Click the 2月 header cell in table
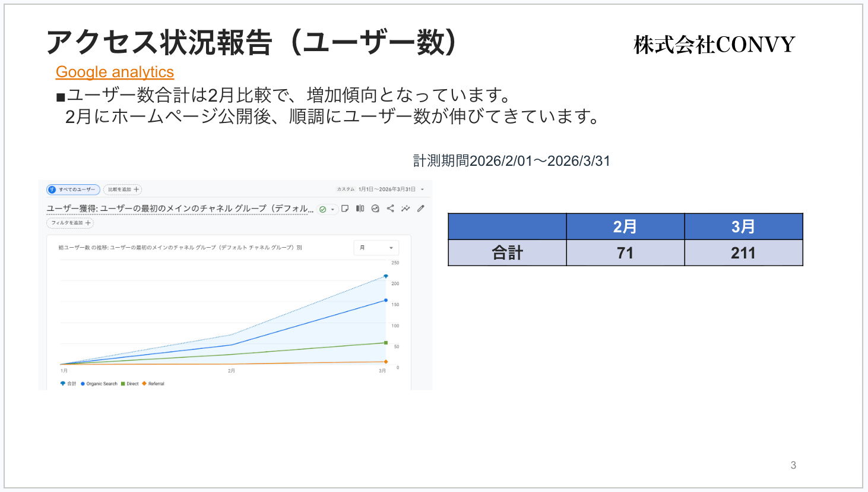 [x=625, y=226]
